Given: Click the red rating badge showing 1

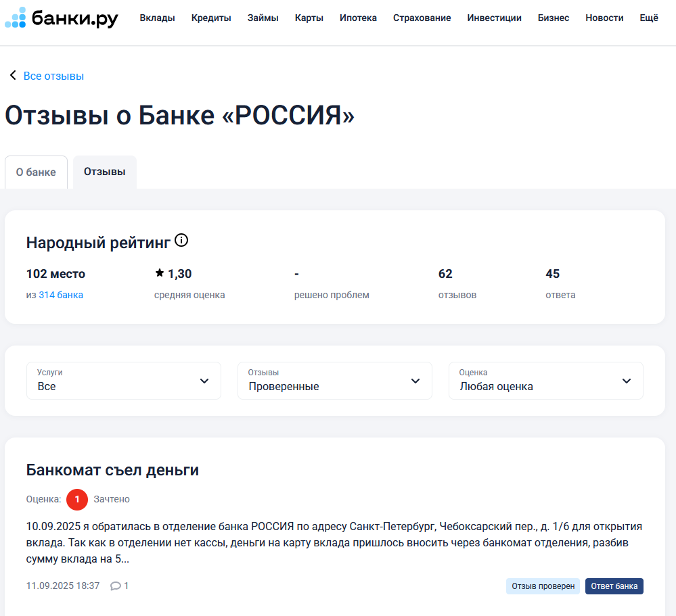Looking at the screenshot, I should point(76,500).
